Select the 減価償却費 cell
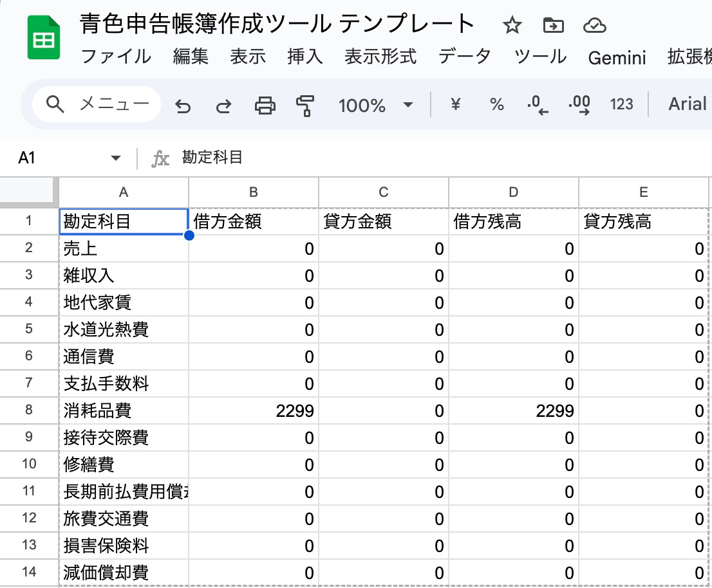Viewport: 712px width, 588px height. [x=124, y=573]
